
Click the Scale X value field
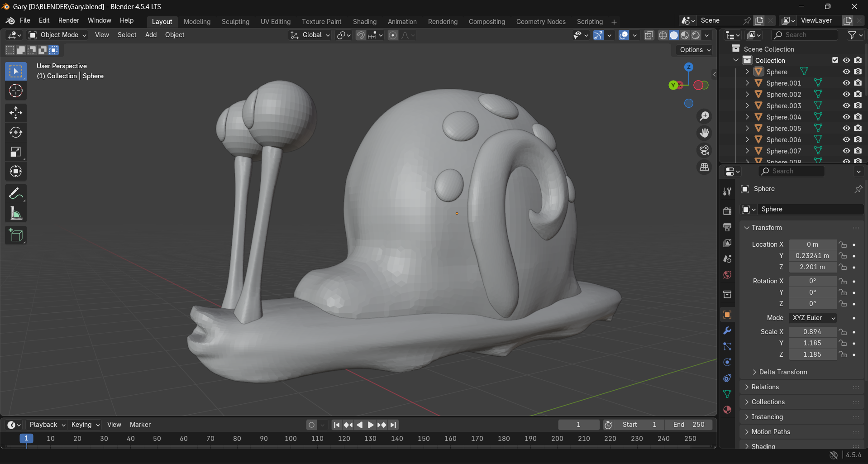(812, 332)
